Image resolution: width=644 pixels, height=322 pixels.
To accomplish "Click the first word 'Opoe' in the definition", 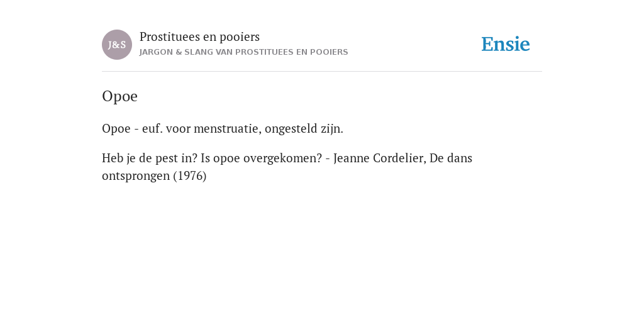I will [x=116, y=128].
